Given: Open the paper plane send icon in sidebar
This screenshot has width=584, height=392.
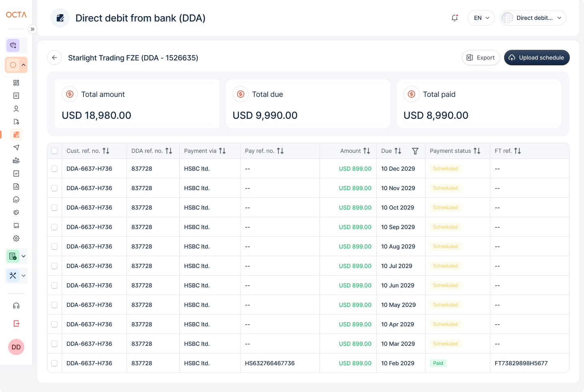Looking at the screenshot, I should (x=16, y=148).
